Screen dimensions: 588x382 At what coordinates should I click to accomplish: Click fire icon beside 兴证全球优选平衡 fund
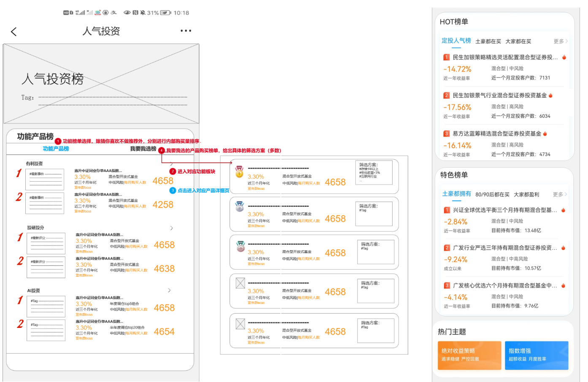click(563, 210)
